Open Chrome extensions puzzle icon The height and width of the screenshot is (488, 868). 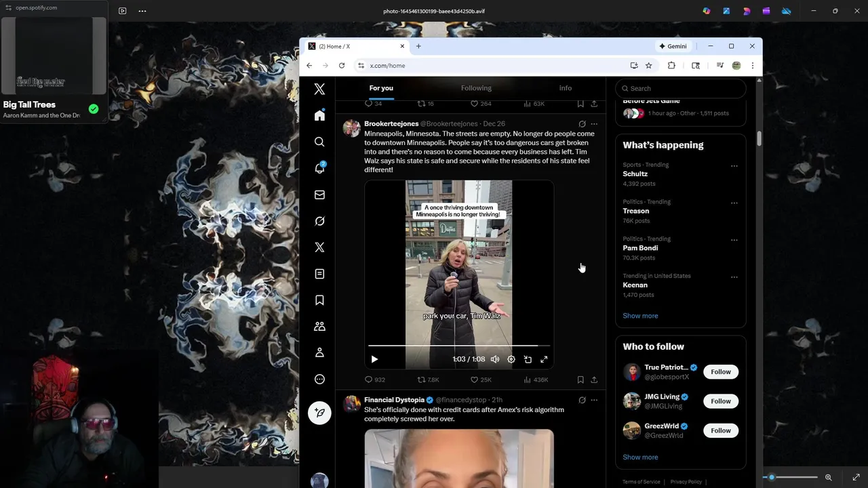click(671, 66)
